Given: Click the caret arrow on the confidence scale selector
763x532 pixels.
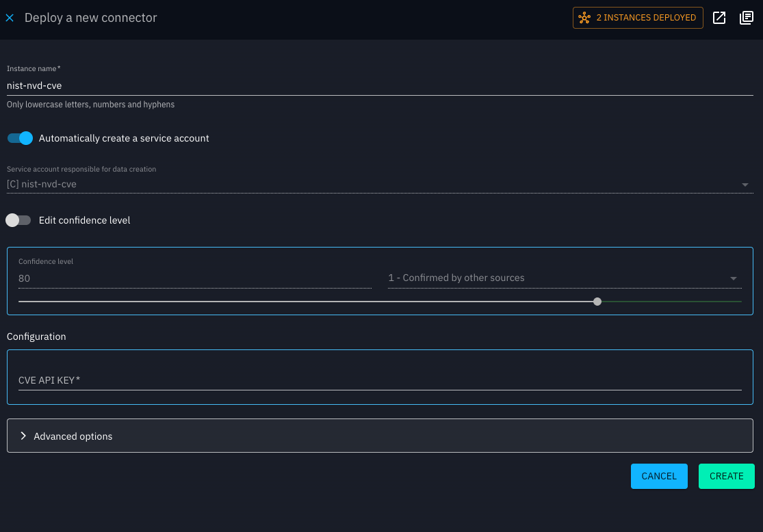Looking at the screenshot, I should pos(734,278).
